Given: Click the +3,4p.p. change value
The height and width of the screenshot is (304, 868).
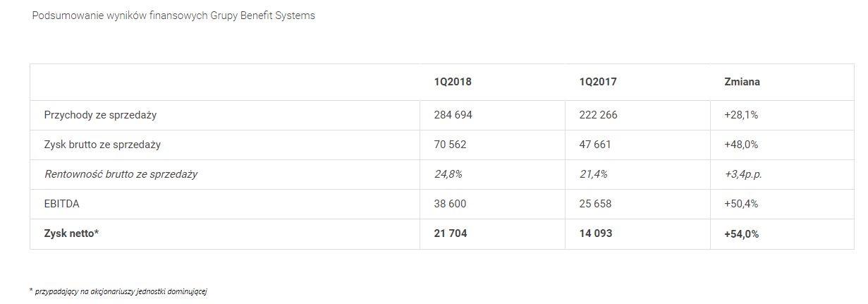Looking at the screenshot, I should tap(743, 174).
